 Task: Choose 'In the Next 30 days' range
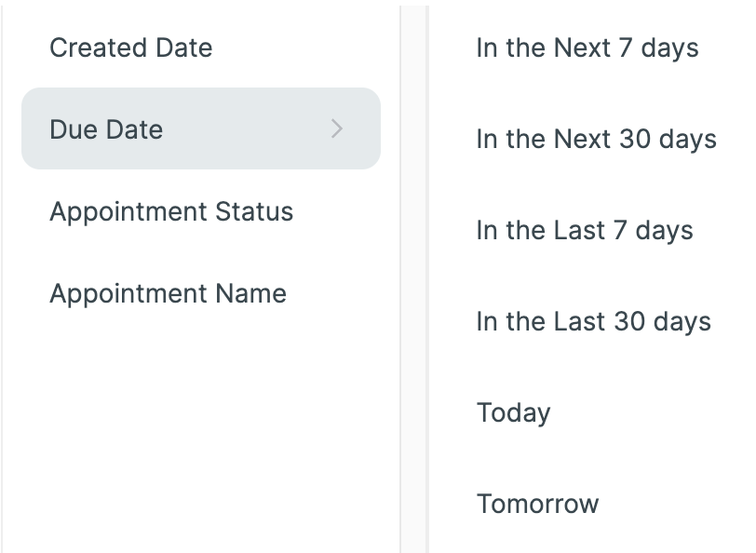(596, 139)
